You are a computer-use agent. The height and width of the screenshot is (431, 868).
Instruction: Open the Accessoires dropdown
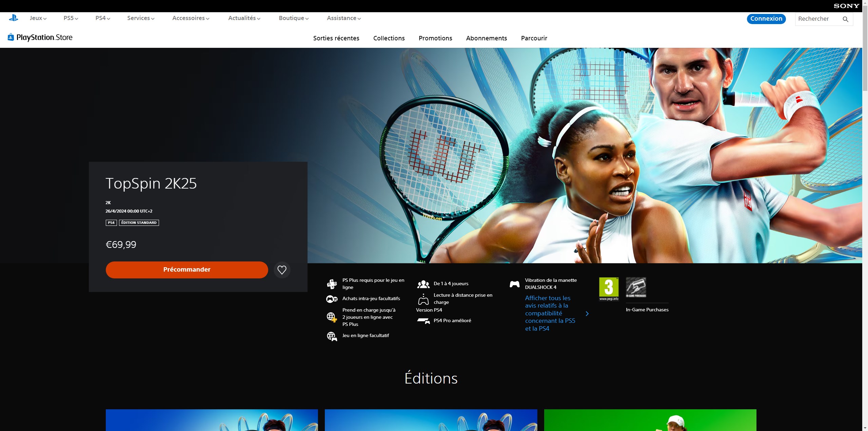coord(191,18)
